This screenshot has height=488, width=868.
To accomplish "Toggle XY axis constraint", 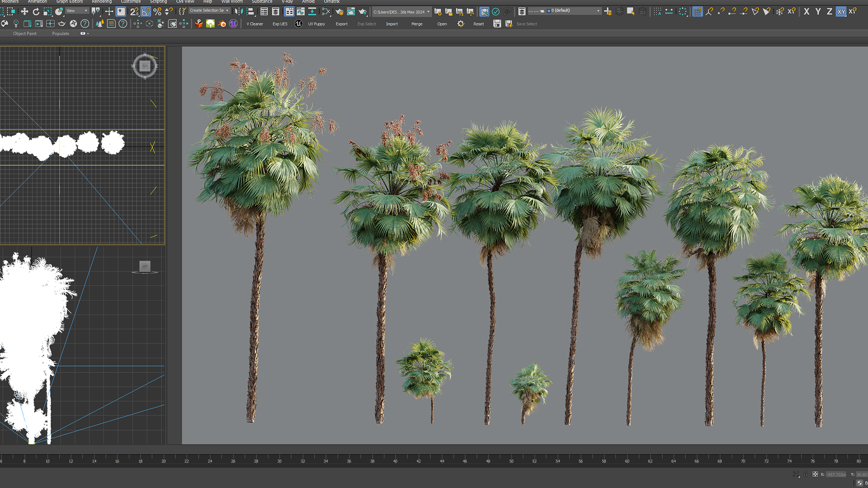I will [840, 11].
